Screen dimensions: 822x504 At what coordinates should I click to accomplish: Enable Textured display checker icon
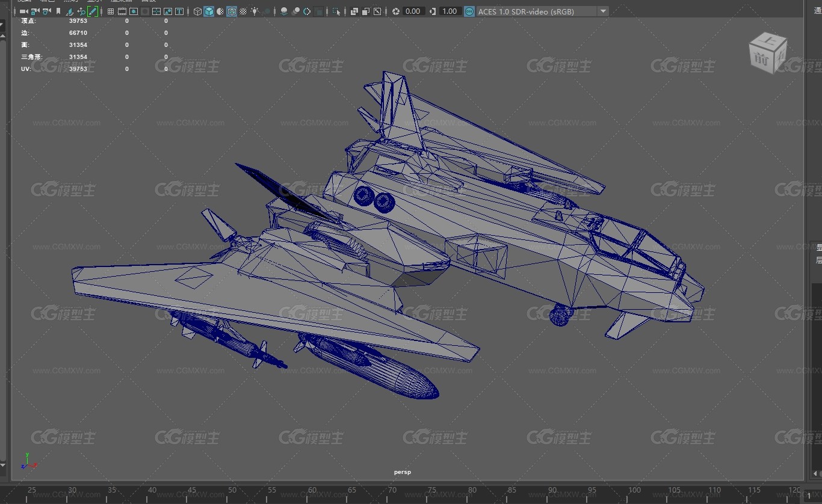[x=243, y=11]
